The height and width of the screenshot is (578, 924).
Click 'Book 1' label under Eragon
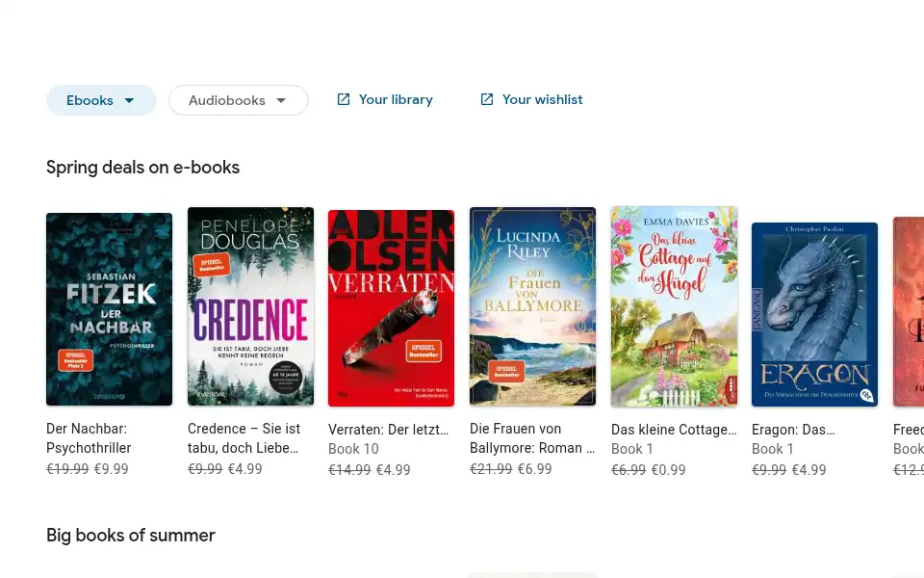pos(773,449)
